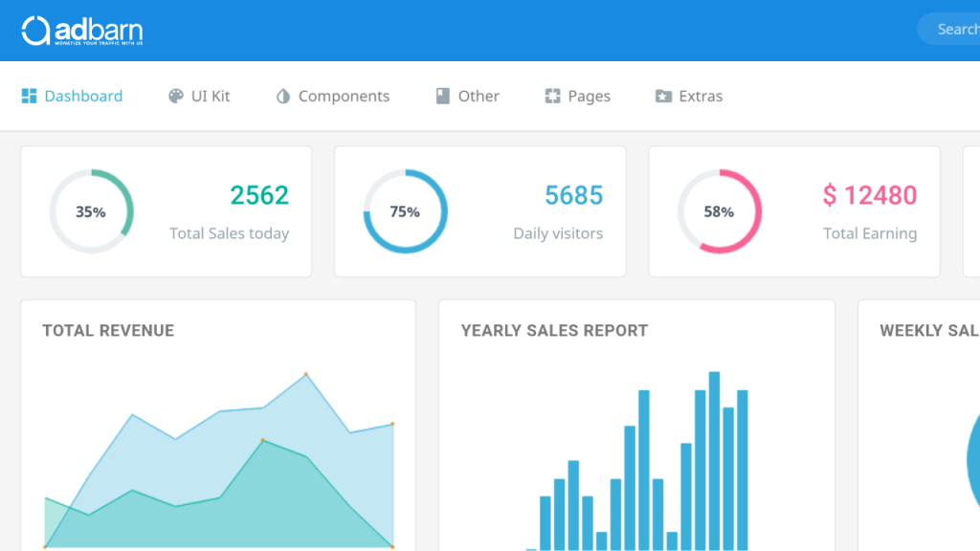Screen dimensions: 980x551
Task: Click the $ 12480 earning value
Action: pyautogui.click(x=870, y=195)
